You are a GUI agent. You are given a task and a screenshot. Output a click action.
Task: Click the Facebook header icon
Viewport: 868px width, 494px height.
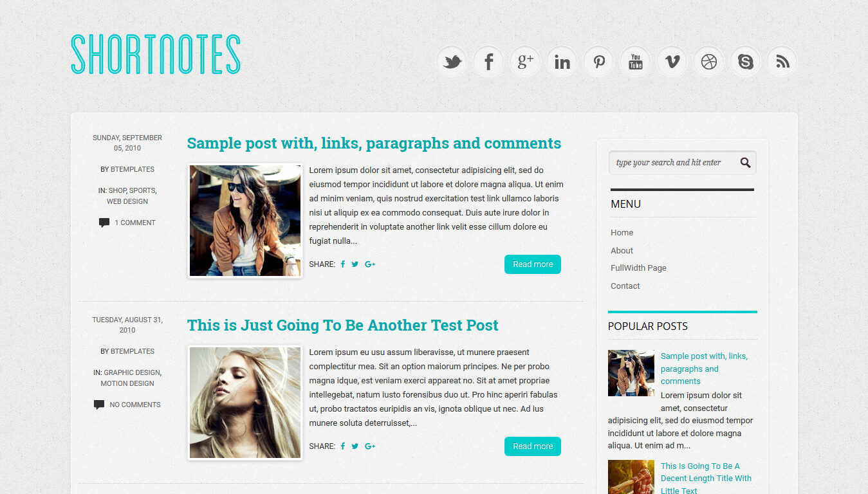coord(489,62)
